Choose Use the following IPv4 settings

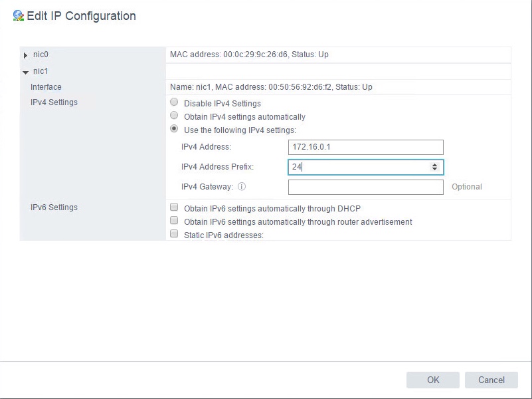[x=175, y=130]
